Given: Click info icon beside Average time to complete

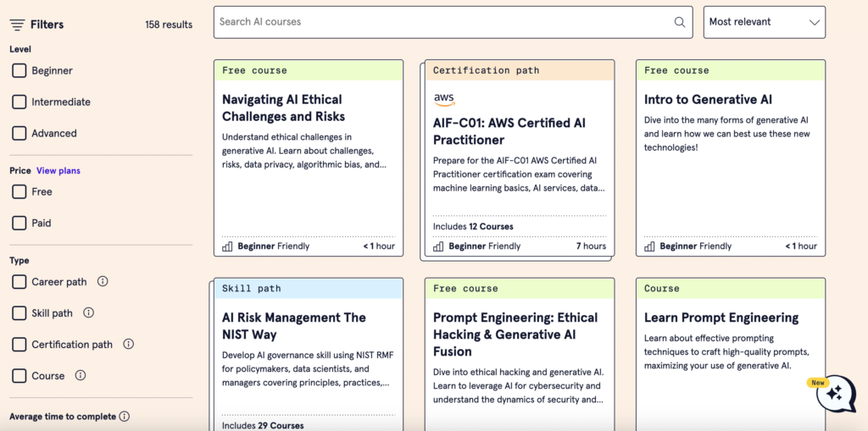Looking at the screenshot, I should [125, 416].
